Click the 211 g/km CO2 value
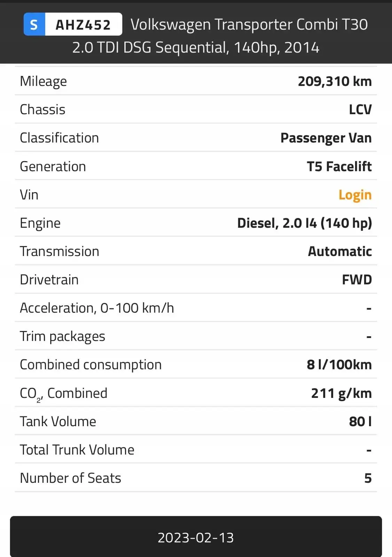392x557 pixels. click(x=341, y=393)
